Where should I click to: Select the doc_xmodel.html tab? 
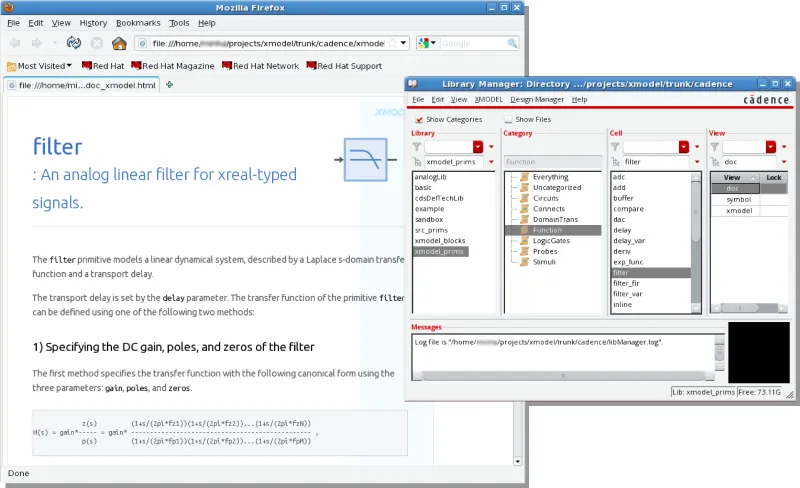[x=82, y=85]
